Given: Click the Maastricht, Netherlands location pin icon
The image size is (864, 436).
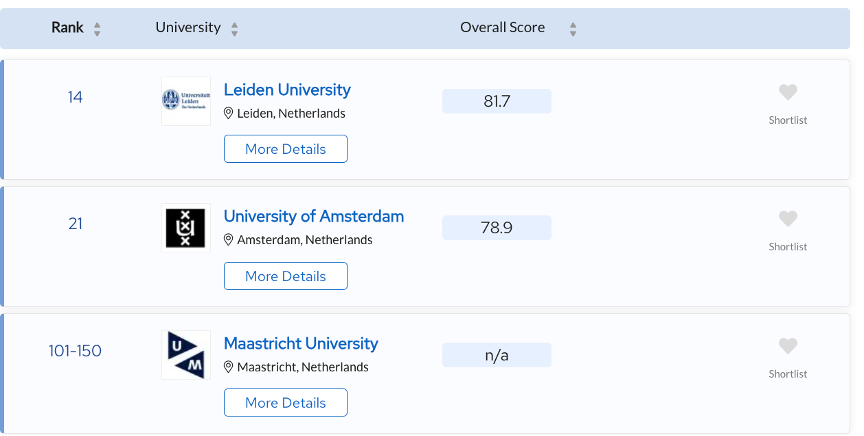Looking at the screenshot, I should (x=229, y=367).
